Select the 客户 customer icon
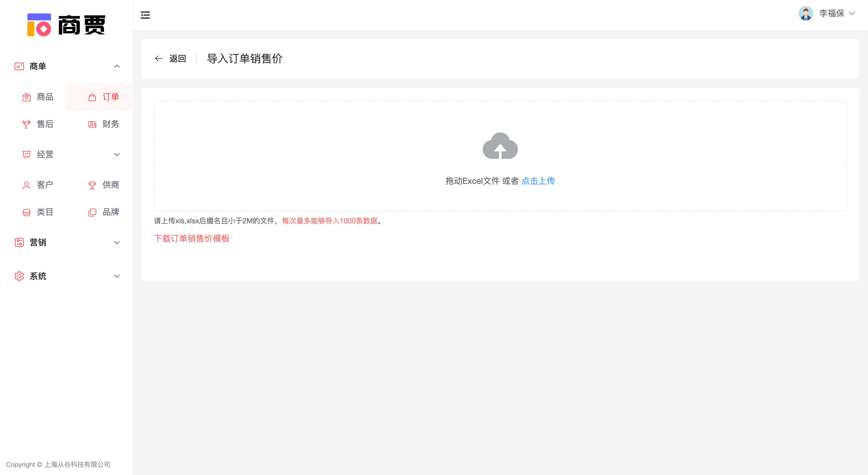This screenshot has width=868, height=475. pos(27,185)
